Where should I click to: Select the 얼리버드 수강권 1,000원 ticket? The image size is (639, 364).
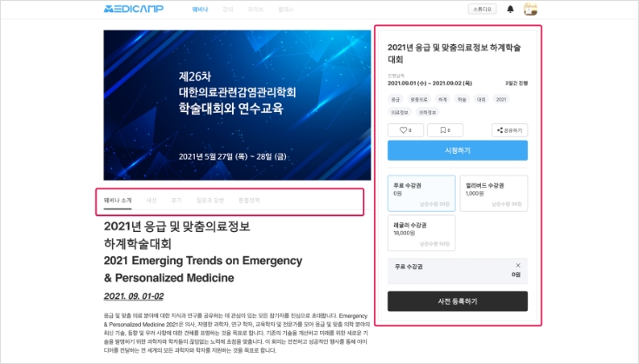[x=494, y=194]
